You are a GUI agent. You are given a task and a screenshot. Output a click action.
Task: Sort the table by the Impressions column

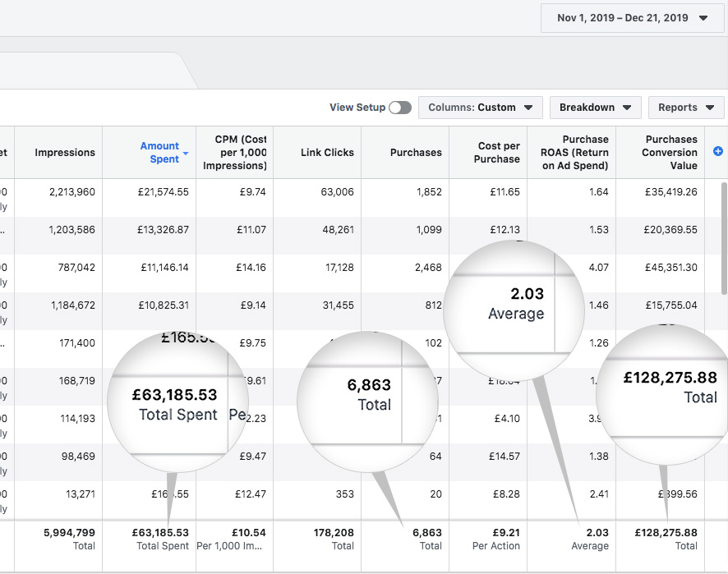tap(64, 152)
